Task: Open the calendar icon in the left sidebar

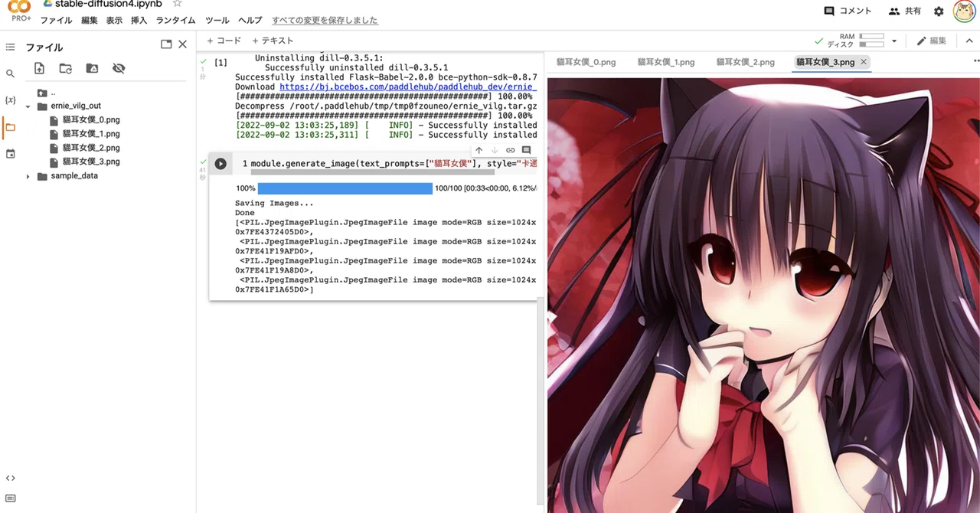Action: (10, 154)
